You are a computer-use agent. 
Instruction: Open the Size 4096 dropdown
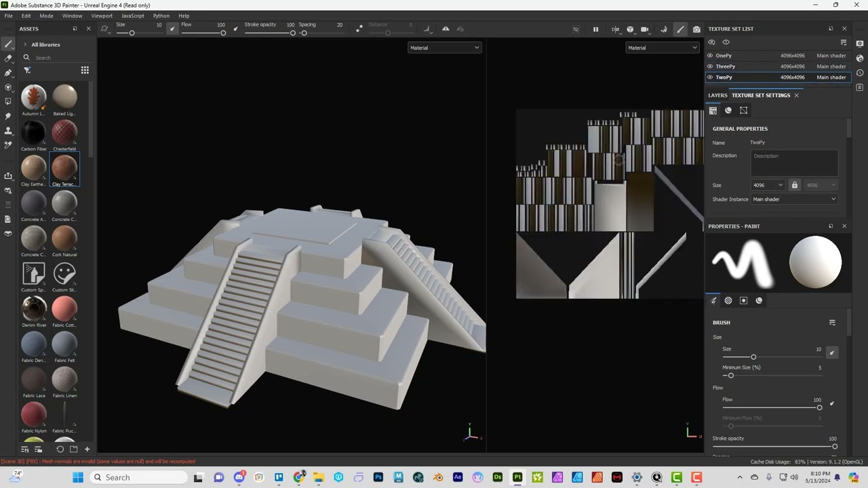coord(768,185)
